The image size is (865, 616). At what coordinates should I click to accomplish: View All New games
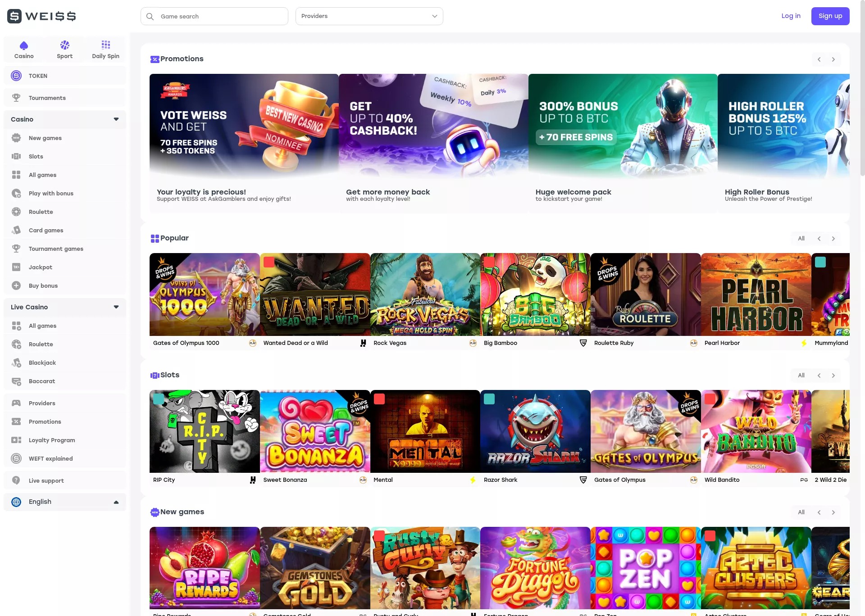pos(801,512)
